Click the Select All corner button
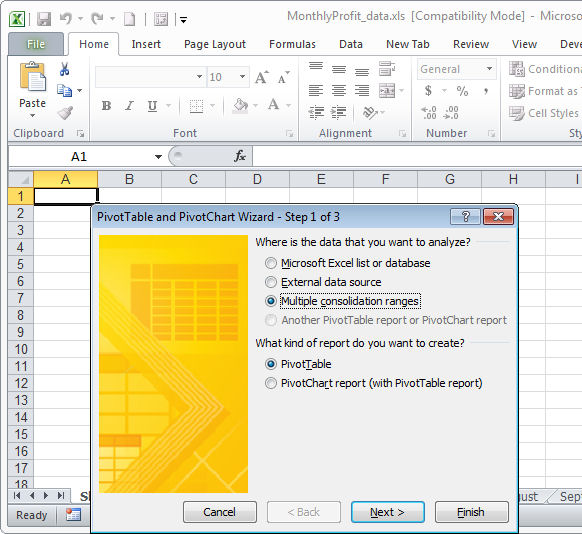Image resolution: width=582 pixels, height=534 pixels. click(21, 179)
